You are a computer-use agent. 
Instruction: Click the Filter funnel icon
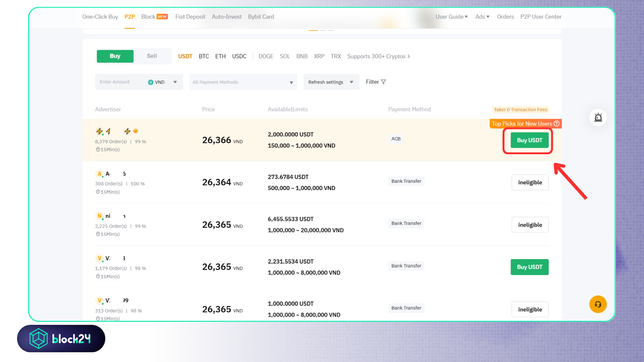tap(384, 82)
